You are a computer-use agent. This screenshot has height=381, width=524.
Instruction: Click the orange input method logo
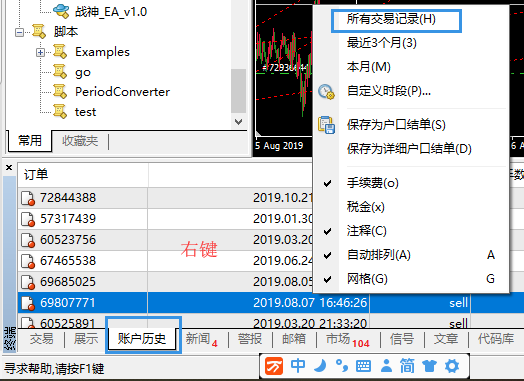point(274,366)
